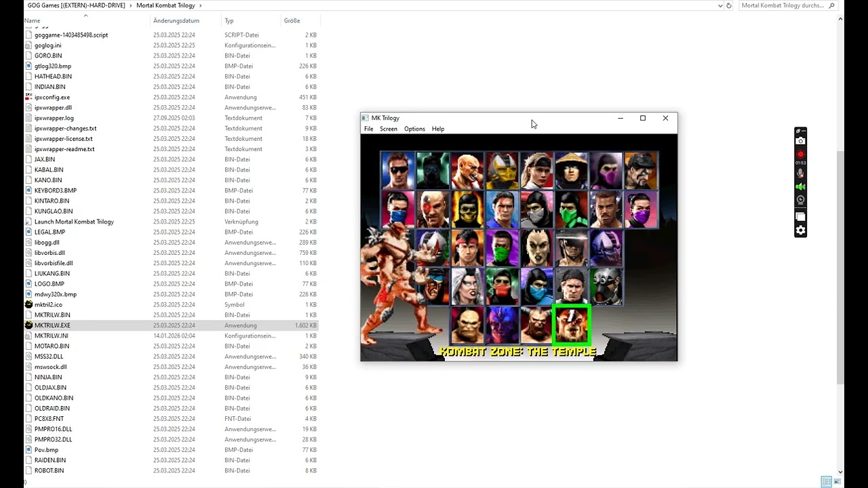The image size is (868, 488).
Task: Select the KEYBORD3.BMP file
Action: (x=56, y=190)
